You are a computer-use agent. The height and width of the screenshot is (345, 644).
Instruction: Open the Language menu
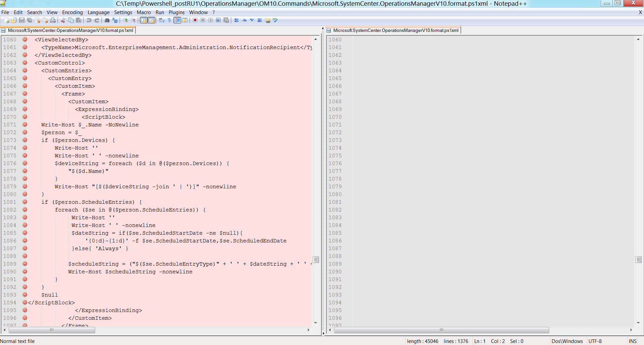98,12
